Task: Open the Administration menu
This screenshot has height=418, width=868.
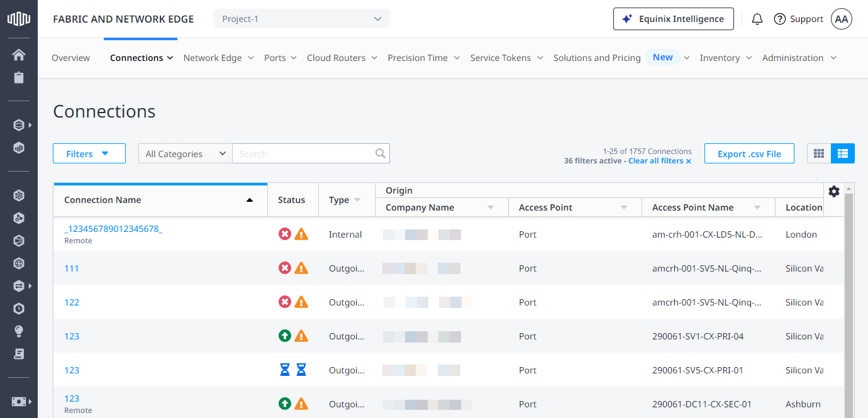Action: click(799, 58)
